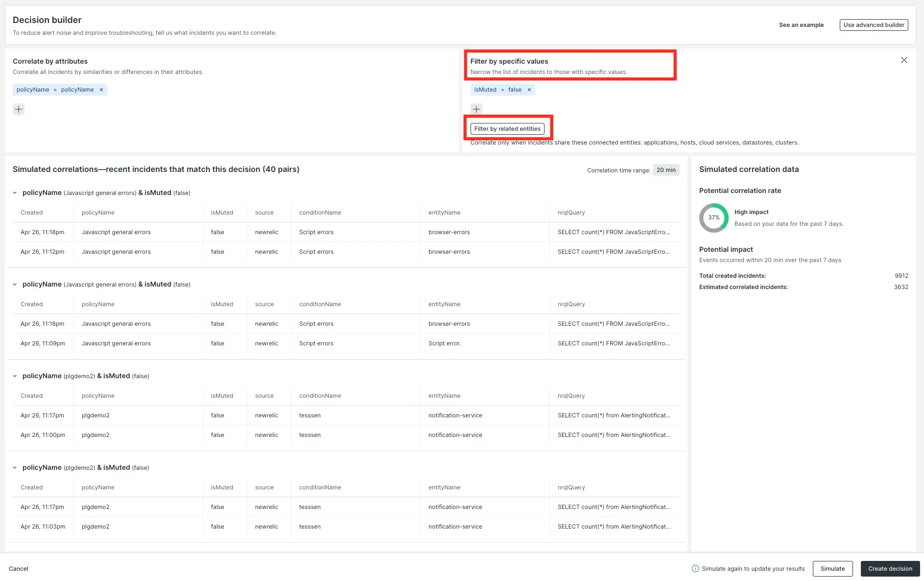The height and width of the screenshot is (581, 924).
Task: Open the See an example link
Action: [x=801, y=25]
